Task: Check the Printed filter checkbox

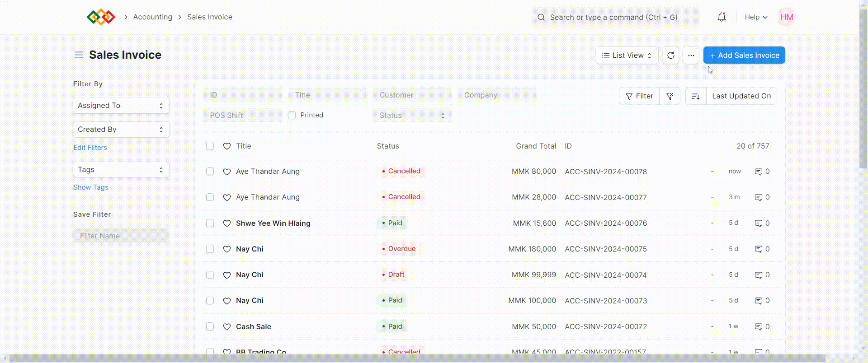Action: [292, 115]
